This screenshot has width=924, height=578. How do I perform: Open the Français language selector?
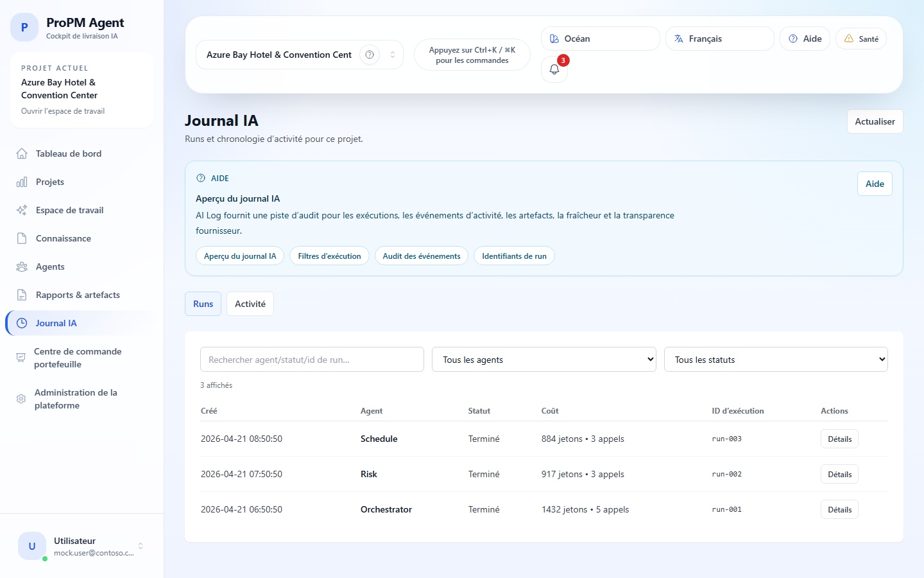tap(719, 39)
